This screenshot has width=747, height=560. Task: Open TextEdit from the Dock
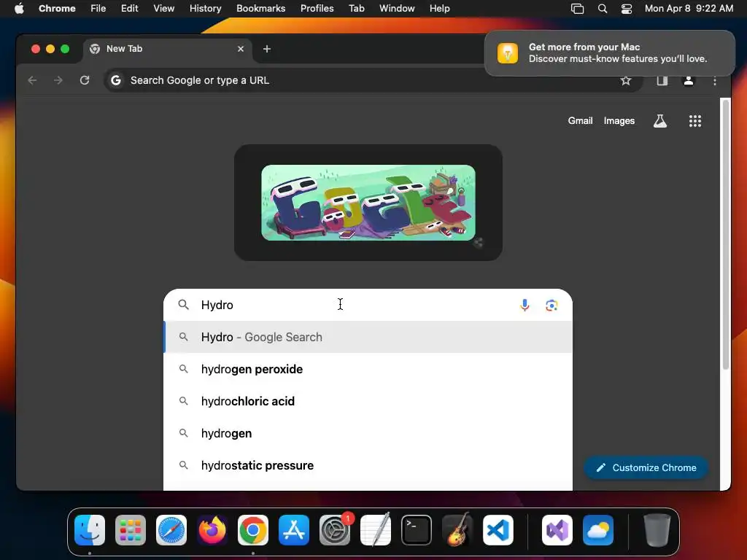(376, 530)
